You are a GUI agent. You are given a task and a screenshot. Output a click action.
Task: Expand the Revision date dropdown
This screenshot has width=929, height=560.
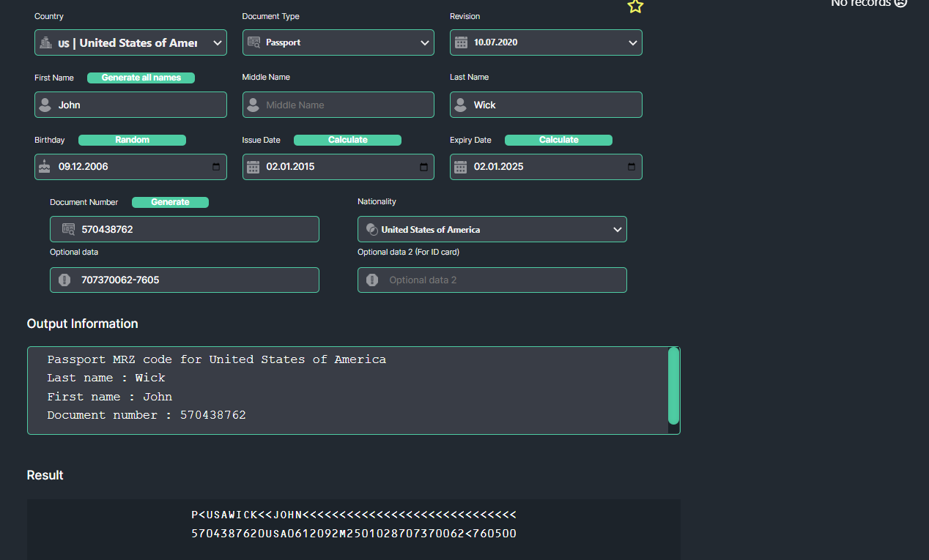633,42
